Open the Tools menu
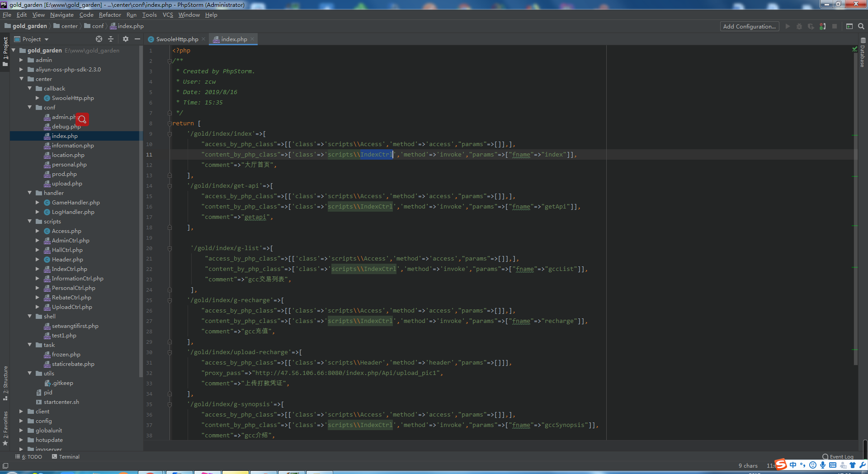The image size is (868, 474). (149, 15)
